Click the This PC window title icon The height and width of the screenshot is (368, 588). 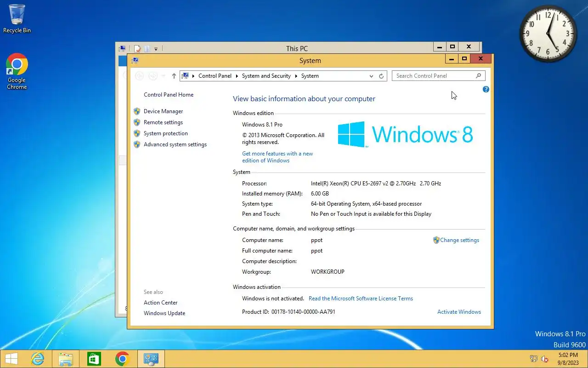(x=122, y=48)
